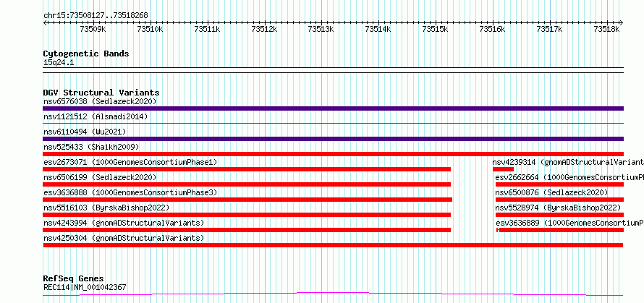
Task: Open the RefSeq Genes track title
Action: (74, 279)
